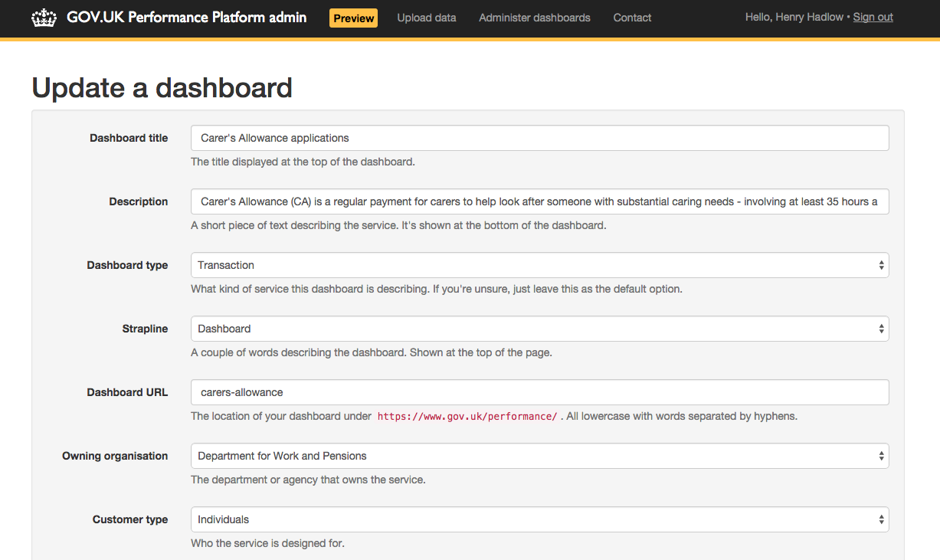
Task: Click the GOV.UK crown logo
Action: pos(44,17)
